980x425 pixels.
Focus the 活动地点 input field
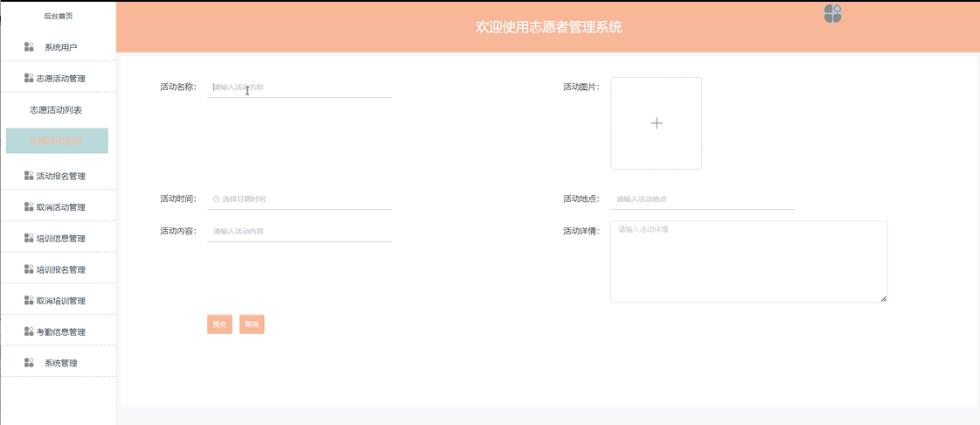point(703,199)
